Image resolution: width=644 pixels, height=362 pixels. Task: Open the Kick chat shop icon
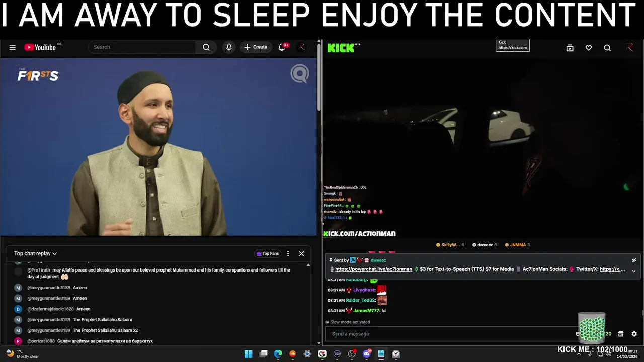tap(621, 334)
